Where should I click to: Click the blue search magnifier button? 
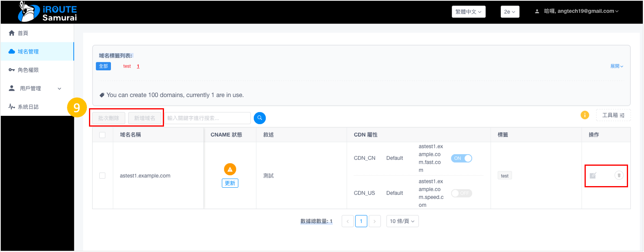click(259, 118)
